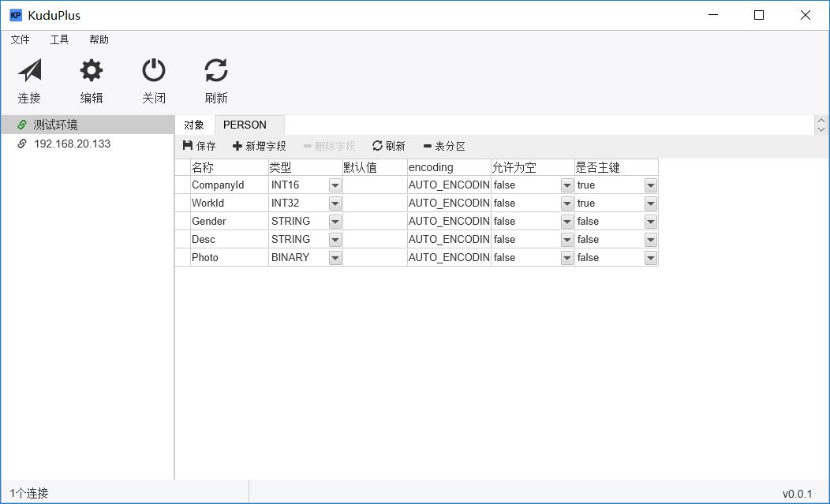Screen dimensions: 830x504
Task: Click the 类型 column header
Action: click(305, 167)
